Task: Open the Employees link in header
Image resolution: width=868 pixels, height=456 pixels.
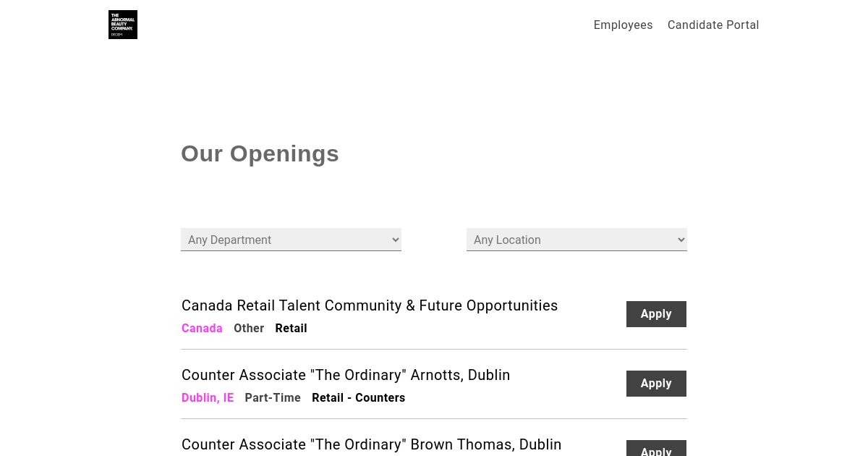Action: (623, 25)
